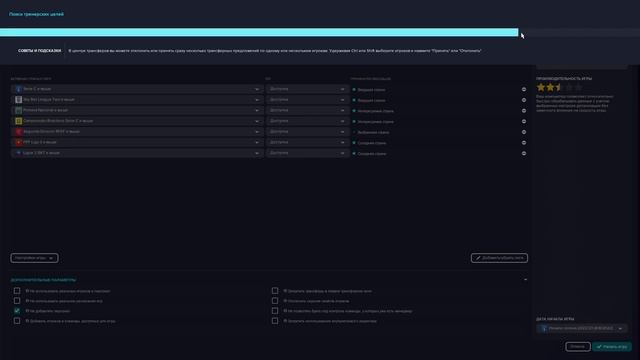Toggle 'Отключить скрытие свойств игроков' checkbox
The image size is (640, 360).
coord(275,301)
